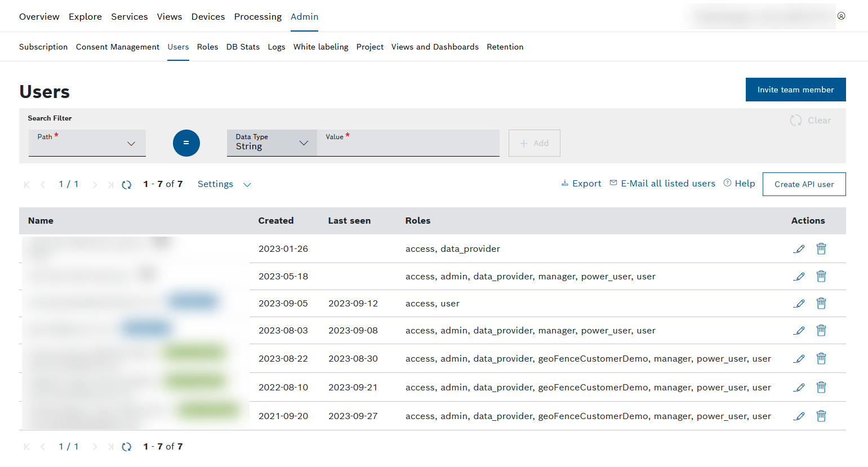Expand the Data Type String dropdown

(x=271, y=143)
